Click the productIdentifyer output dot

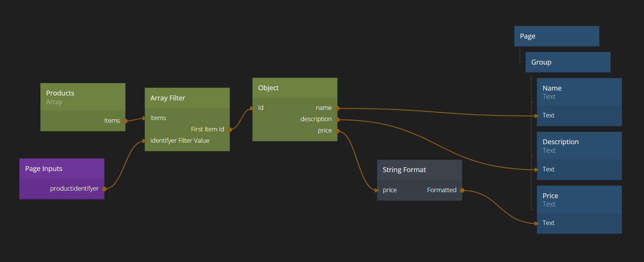click(104, 189)
